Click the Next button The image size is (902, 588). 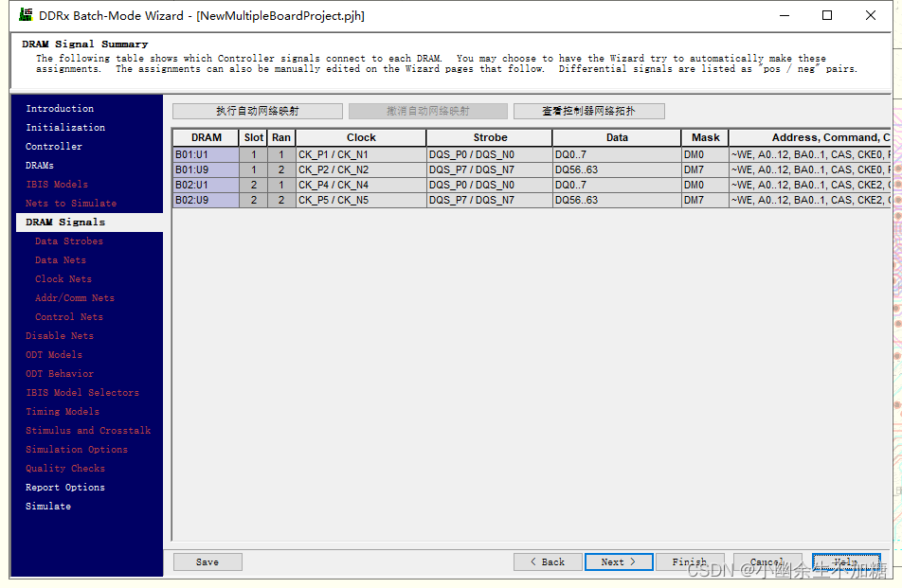(x=619, y=562)
